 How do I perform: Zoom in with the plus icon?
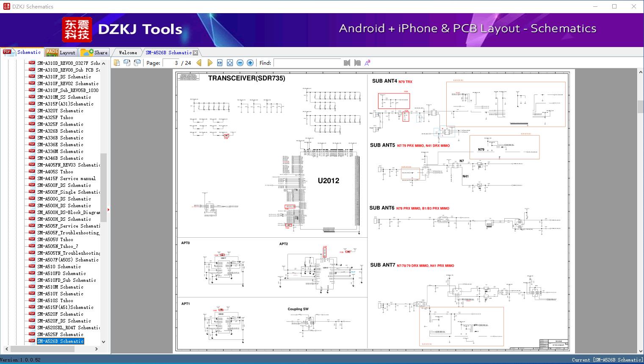pos(250,63)
